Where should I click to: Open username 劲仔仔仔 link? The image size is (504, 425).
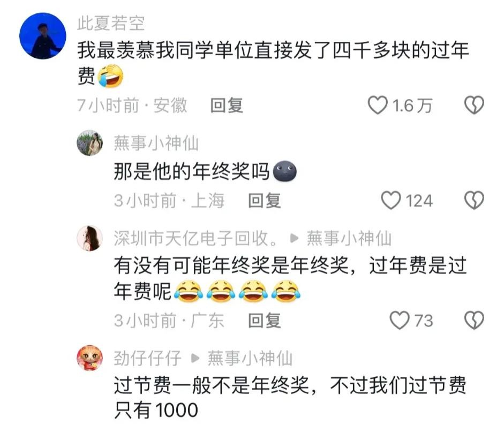[147, 358]
